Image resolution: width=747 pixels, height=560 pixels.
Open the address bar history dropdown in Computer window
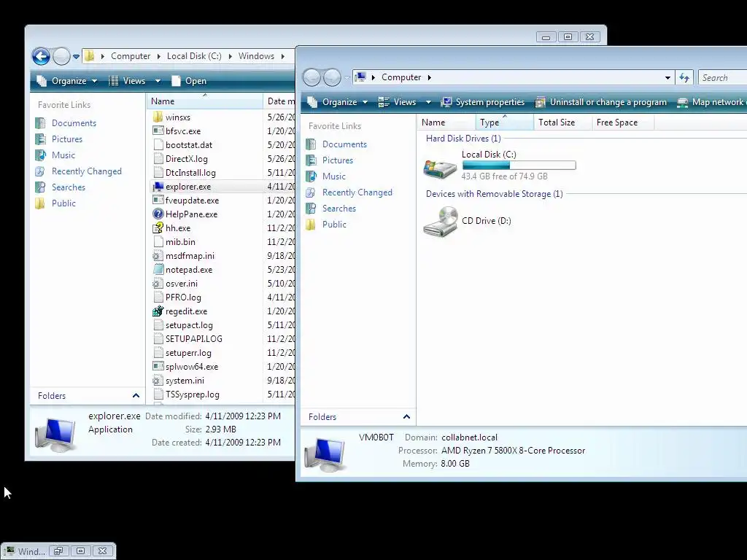667,77
